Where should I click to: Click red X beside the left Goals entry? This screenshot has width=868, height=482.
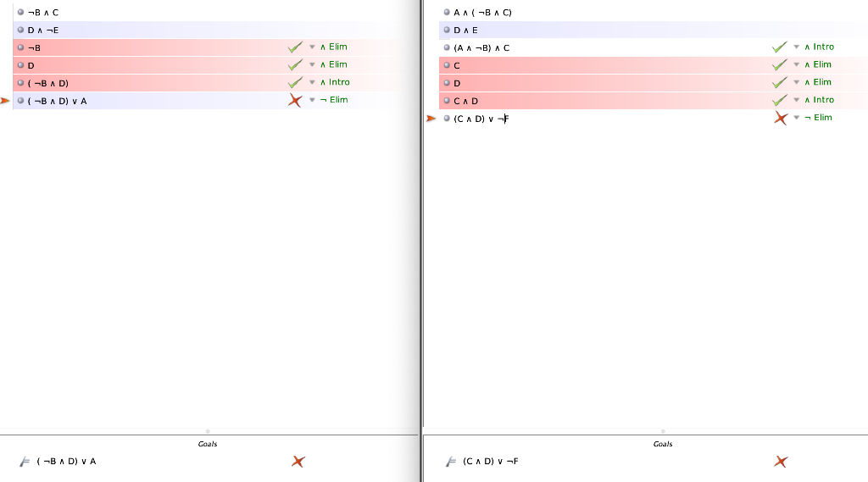pos(298,461)
